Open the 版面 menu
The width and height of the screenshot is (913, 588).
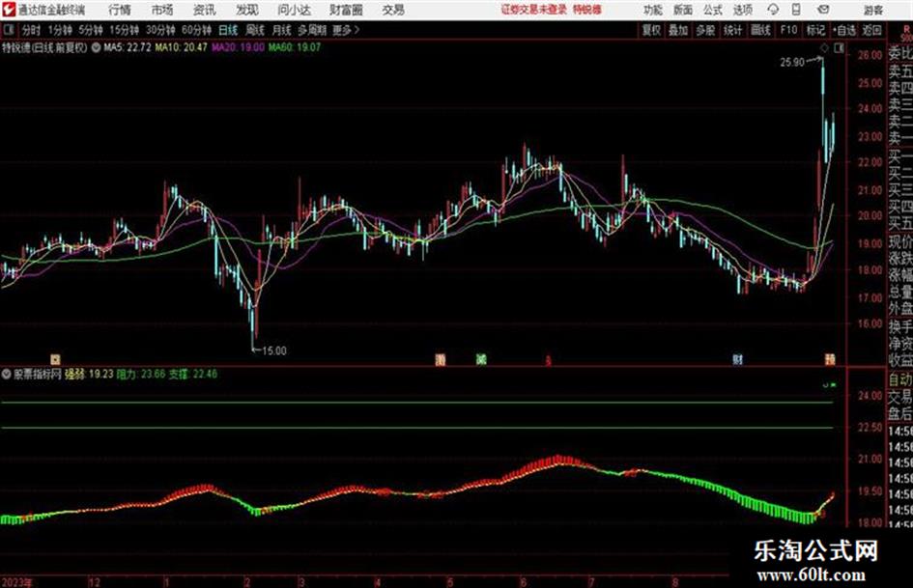tap(683, 10)
